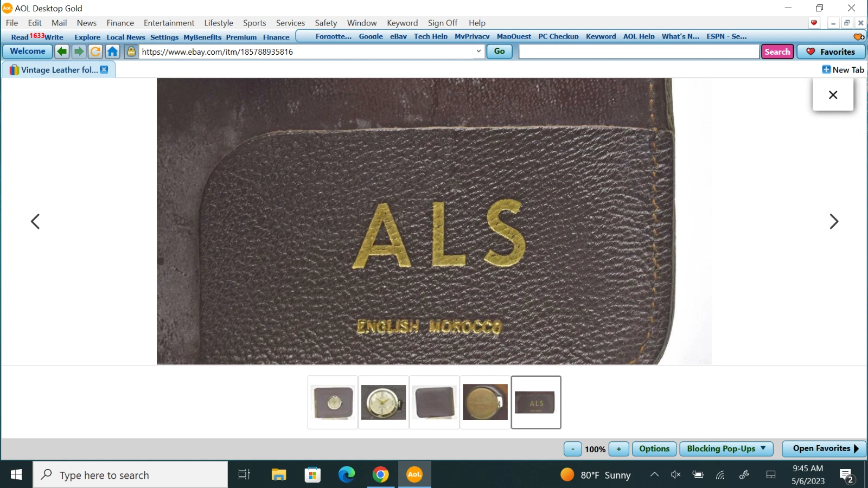Close the Vintage Leather tab
The image size is (868, 488).
click(104, 69)
